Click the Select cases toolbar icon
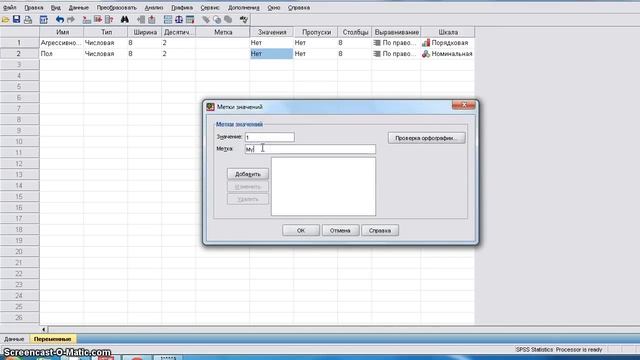This screenshot has width=640, height=360. coord(190,20)
